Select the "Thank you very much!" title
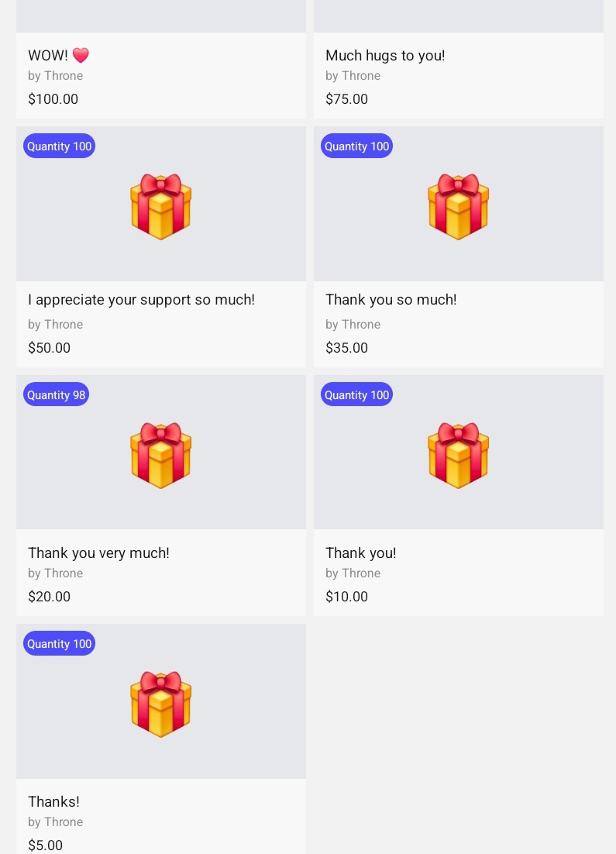 coord(98,553)
